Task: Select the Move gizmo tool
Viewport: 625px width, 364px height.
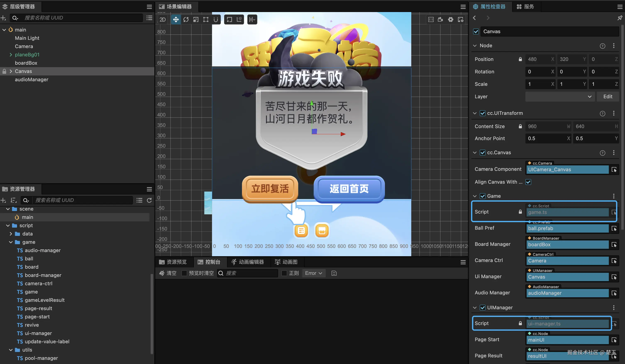Action: (x=176, y=19)
